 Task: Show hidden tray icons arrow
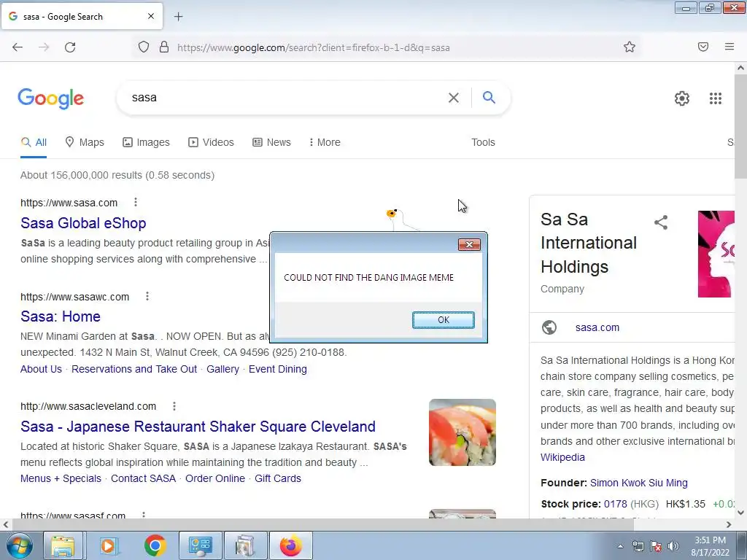pyautogui.click(x=620, y=546)
